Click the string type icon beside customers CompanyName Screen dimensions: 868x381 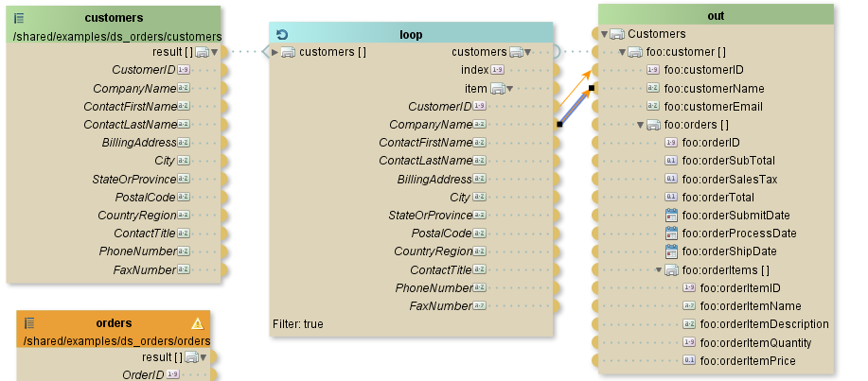[x=184, y=88]
